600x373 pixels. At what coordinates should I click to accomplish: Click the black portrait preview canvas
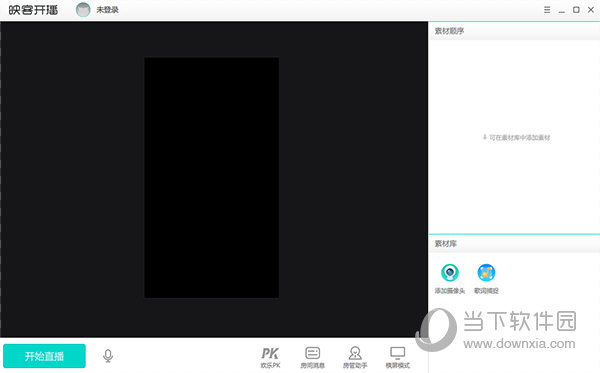(211, 178)
